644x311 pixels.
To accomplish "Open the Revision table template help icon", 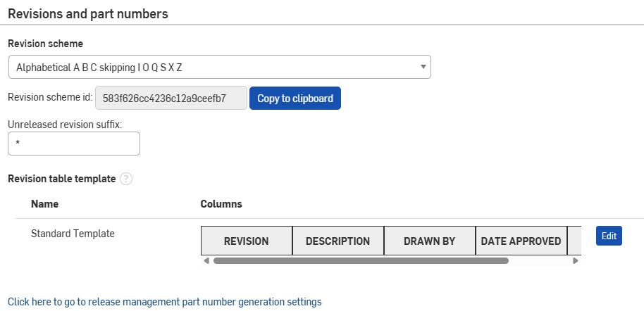I will click(x=126, y=179).
